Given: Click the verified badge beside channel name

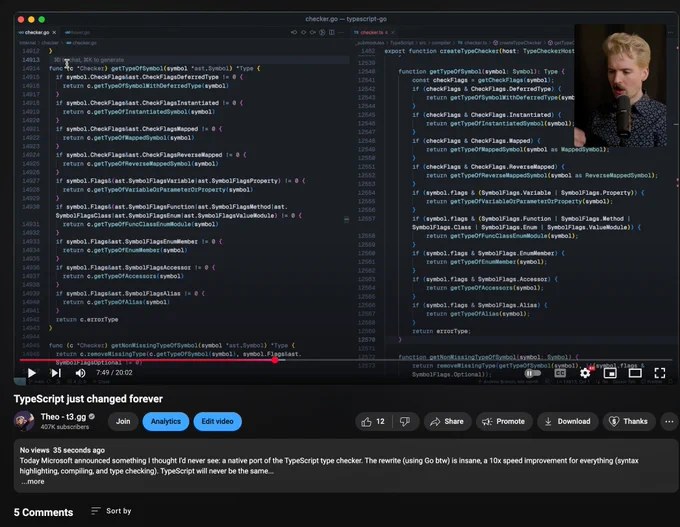Looking at the screenshot, I should coord(92,416).
